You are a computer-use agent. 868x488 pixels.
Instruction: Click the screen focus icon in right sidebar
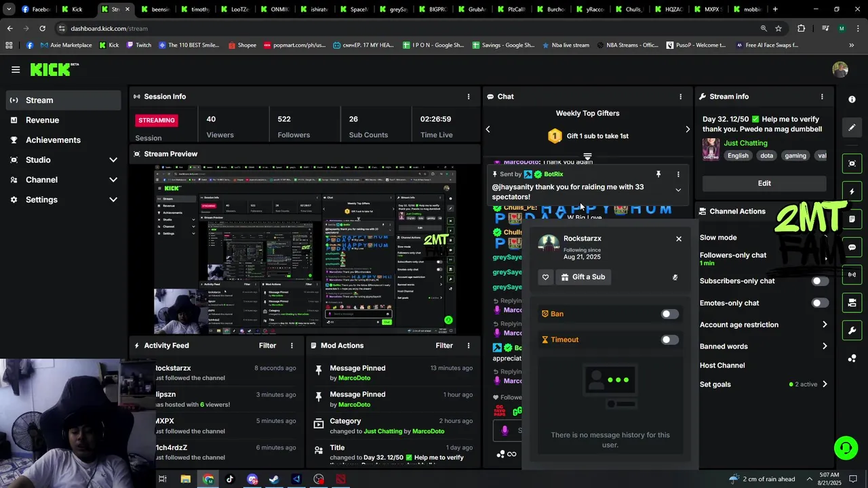coord(852,163)
